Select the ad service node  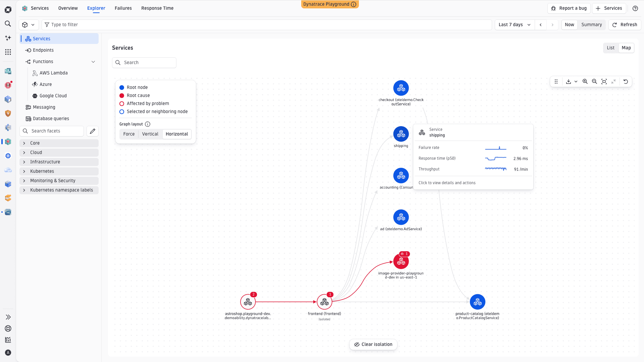401,217
